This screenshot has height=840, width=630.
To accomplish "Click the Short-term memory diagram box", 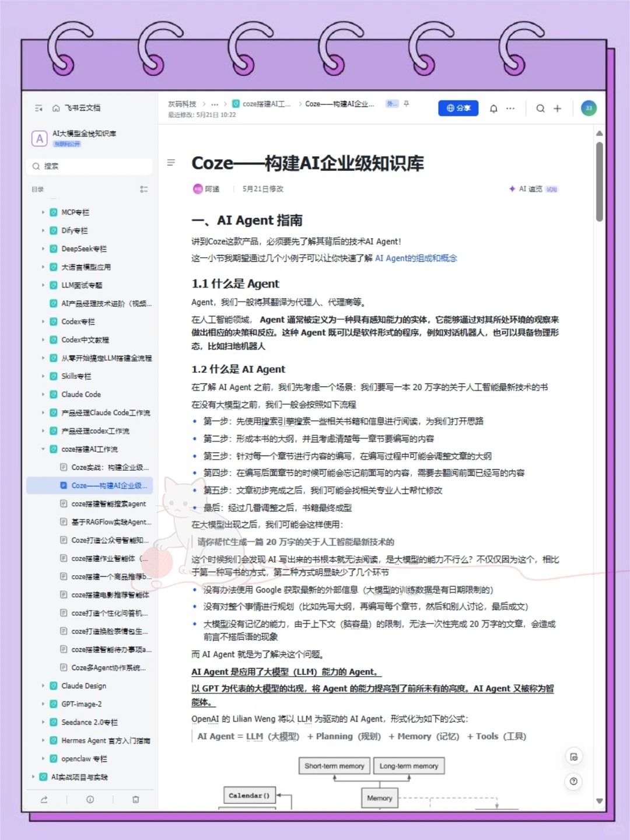I will [334, 766].
